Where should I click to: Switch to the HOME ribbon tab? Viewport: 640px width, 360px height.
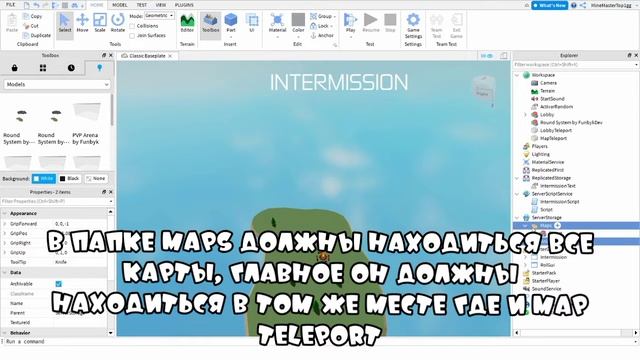click(x=96, y=5)
